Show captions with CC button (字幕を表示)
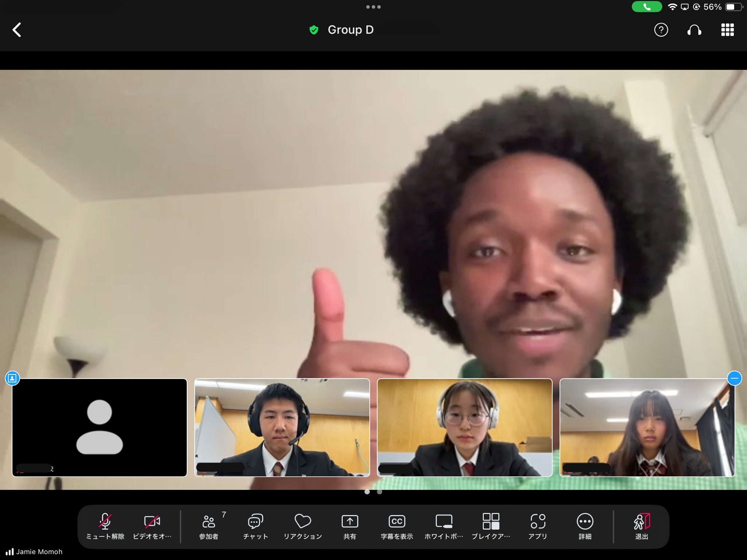 397,526
